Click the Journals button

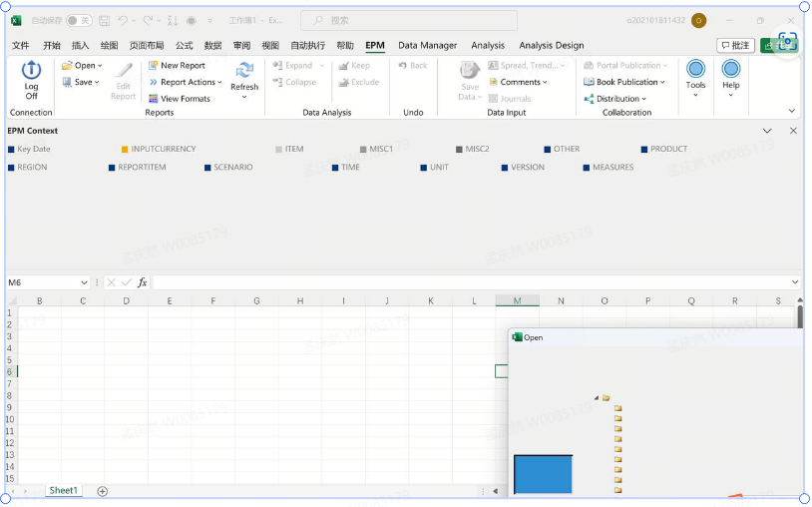click(510, 99)
